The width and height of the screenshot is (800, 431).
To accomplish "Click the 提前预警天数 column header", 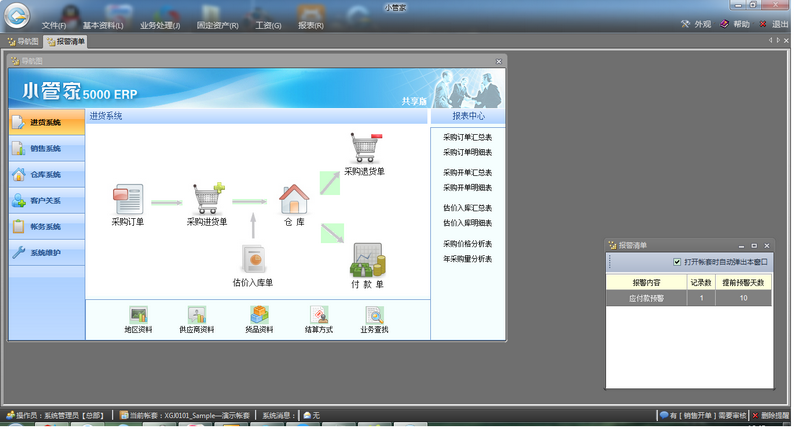I will pyautogui.click(x=743, y=283).
